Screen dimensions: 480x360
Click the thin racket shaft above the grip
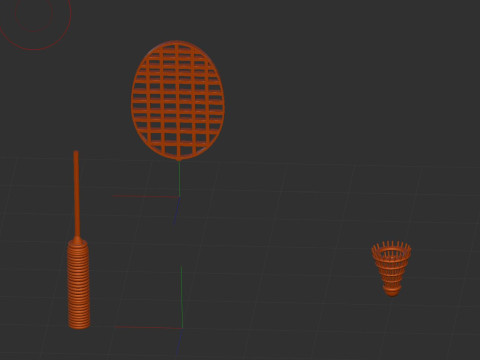[x=76, y=194]
